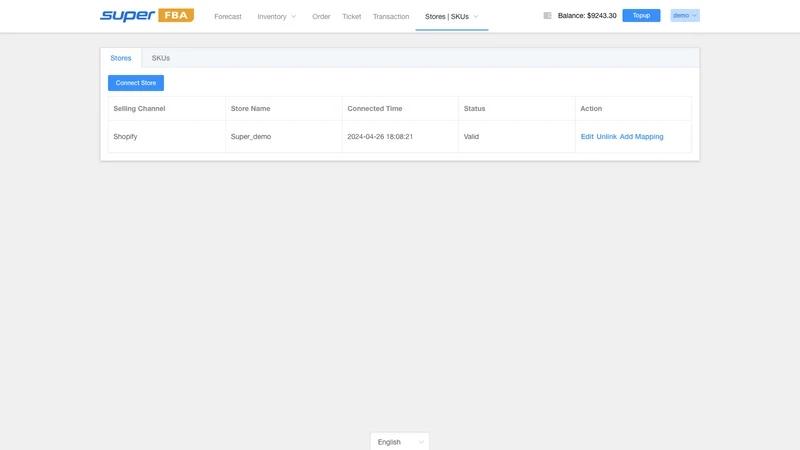Click the Valid status cell
The width and height of the screenshot is (800, 450).
click(517, 137)
